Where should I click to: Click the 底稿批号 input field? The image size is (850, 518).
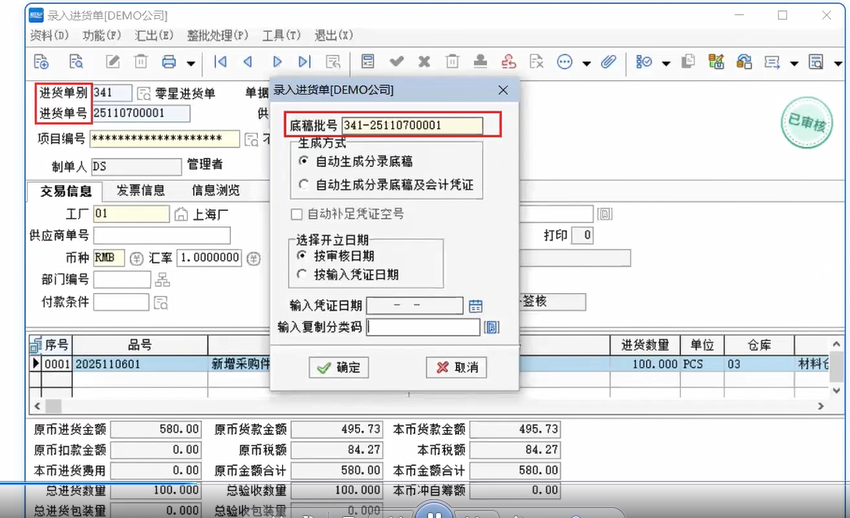coord(412,126)
